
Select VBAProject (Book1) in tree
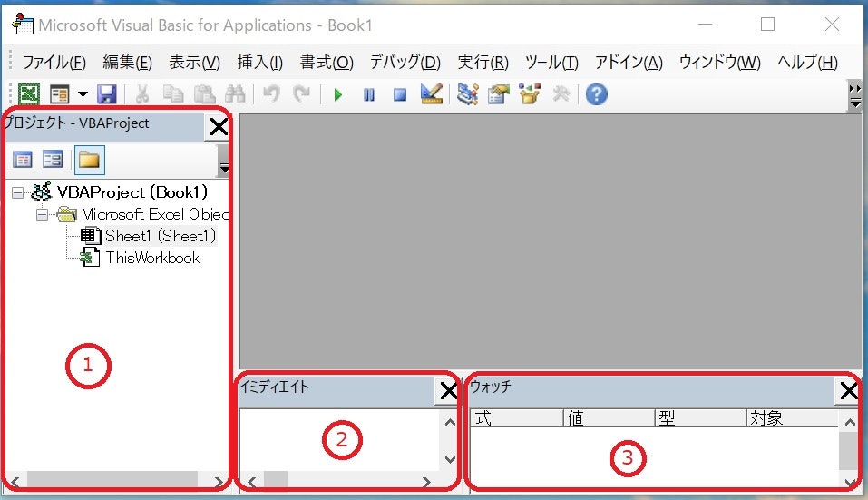(x=132, y=192)
